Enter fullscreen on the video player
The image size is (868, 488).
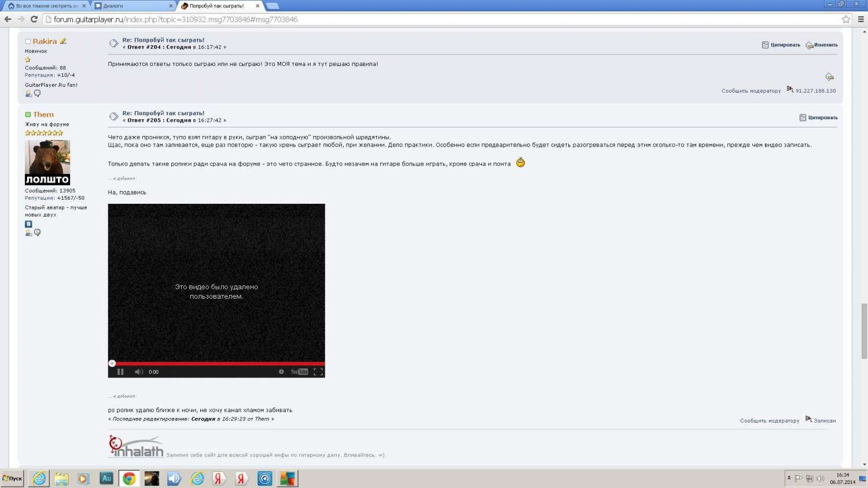click(x=318, y=372)
